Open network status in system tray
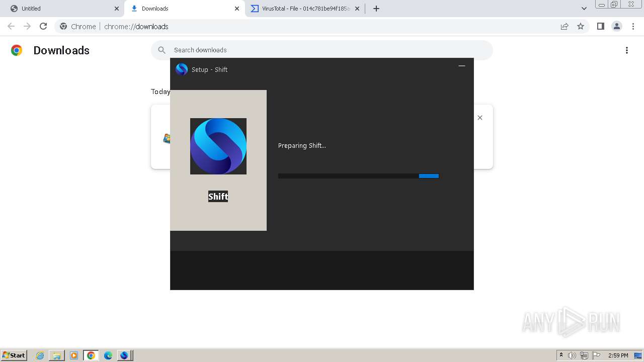Screen dimensions: 644x362 click(x=584, y=355)
